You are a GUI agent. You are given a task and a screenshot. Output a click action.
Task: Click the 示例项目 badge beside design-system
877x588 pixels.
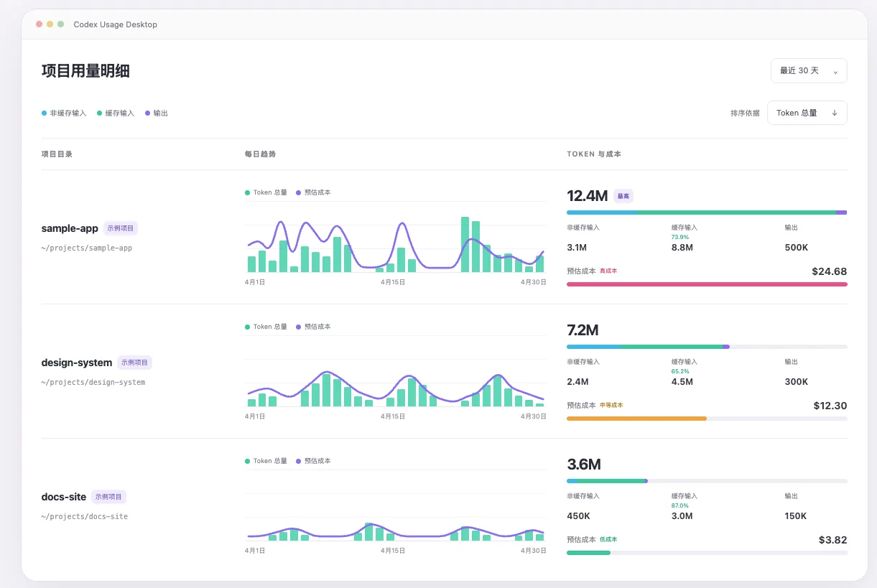[135, 363]
